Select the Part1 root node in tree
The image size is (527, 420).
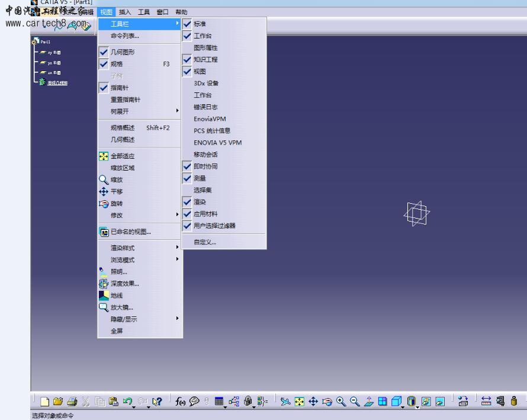pyautogui.click(x=45, y=42)
